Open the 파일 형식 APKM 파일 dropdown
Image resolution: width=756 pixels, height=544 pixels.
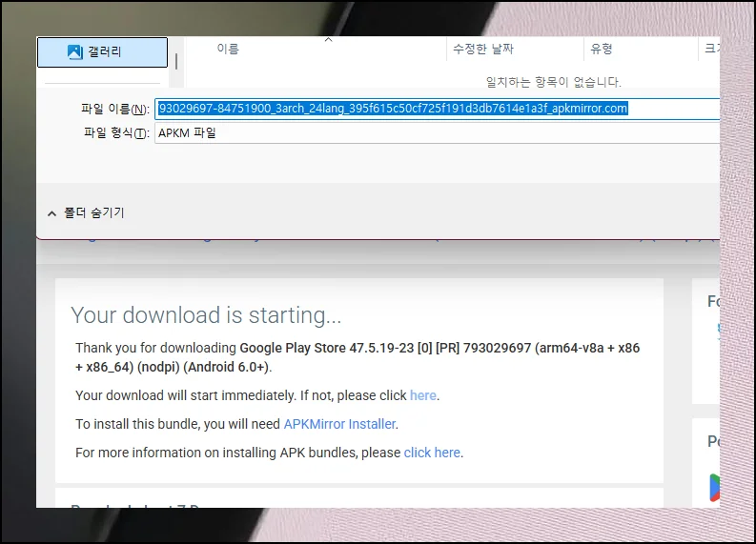click(437, 133)
